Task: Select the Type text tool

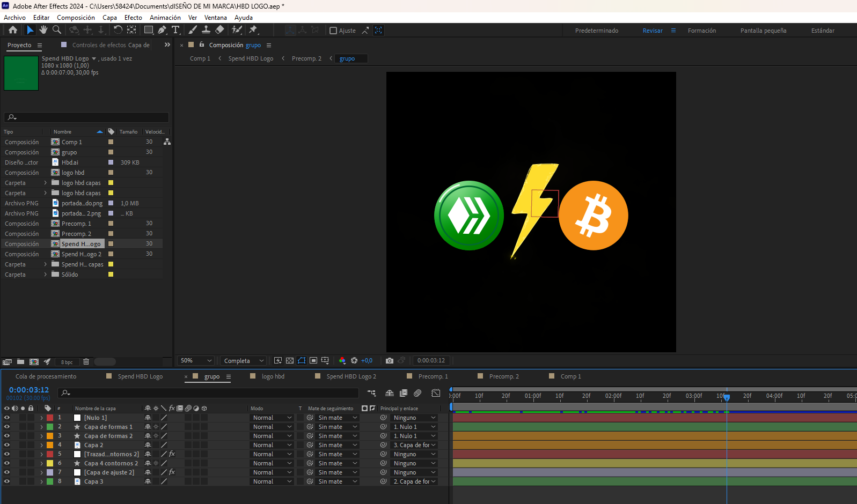Action: coord(175,30)
